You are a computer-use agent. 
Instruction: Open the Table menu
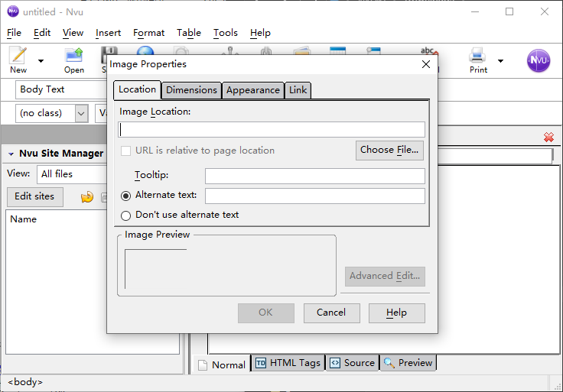tap(188, 33)
